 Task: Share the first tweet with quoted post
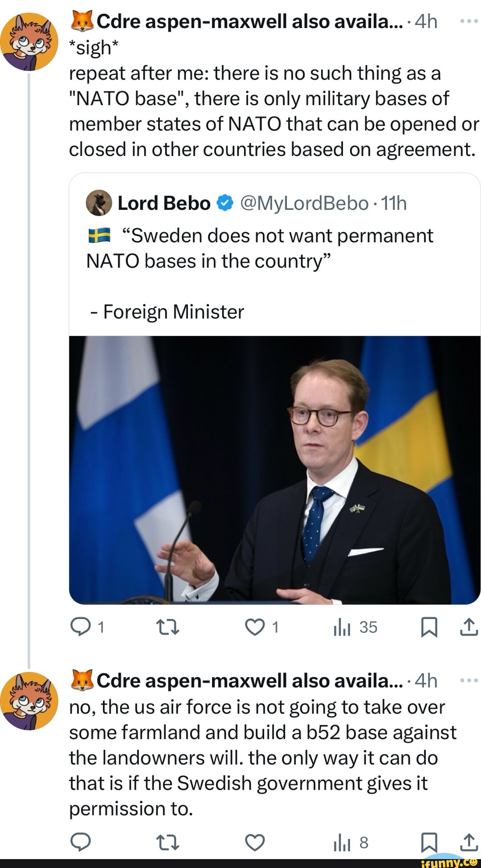(469, 627)
